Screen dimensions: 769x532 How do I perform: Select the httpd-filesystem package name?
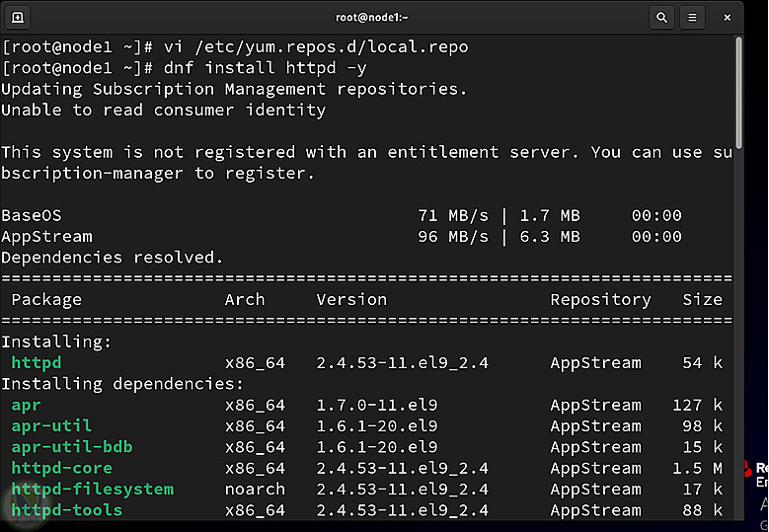coord(92,490)
